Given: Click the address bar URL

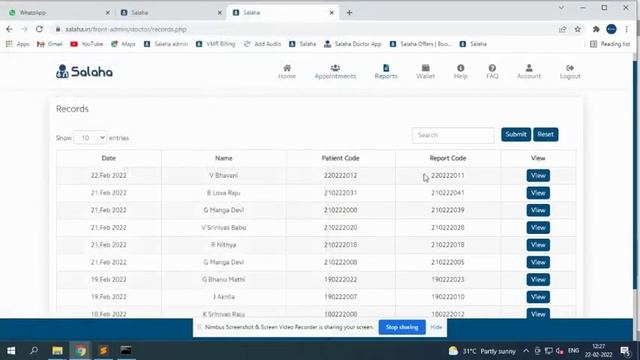Looking at the screenshot, I should 126,29.
